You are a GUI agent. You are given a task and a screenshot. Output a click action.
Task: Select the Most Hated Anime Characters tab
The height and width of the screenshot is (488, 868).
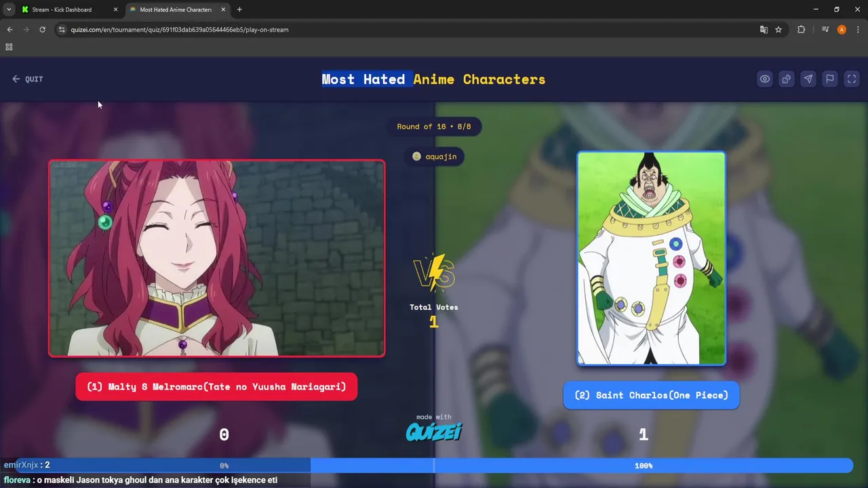coord(176,9)
